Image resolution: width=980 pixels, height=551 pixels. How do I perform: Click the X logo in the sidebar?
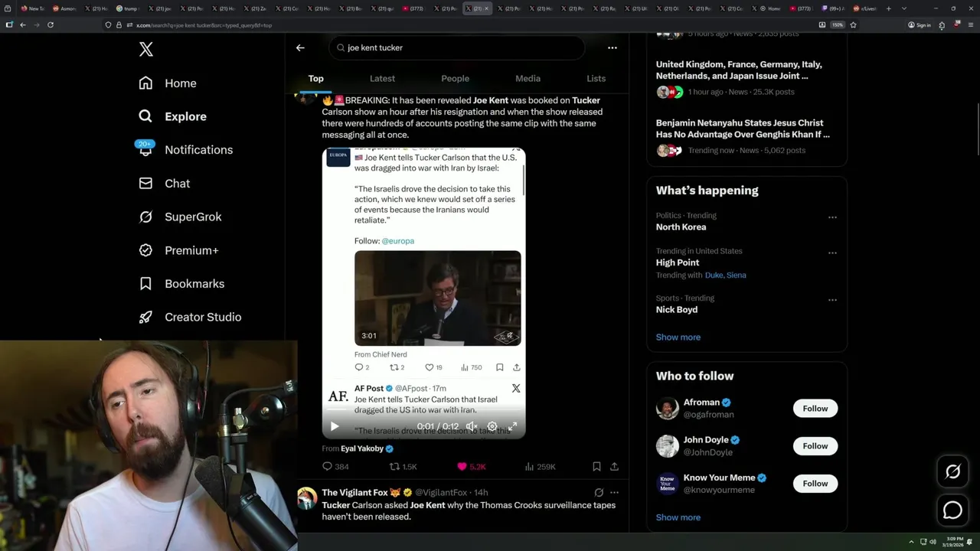click(145, 50)
